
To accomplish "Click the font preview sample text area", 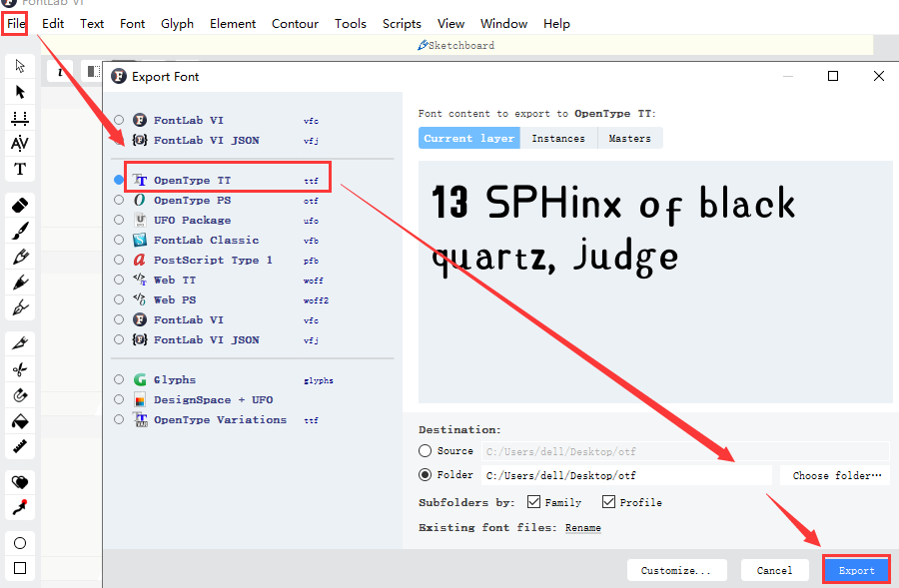I will [x=654, y=282].
